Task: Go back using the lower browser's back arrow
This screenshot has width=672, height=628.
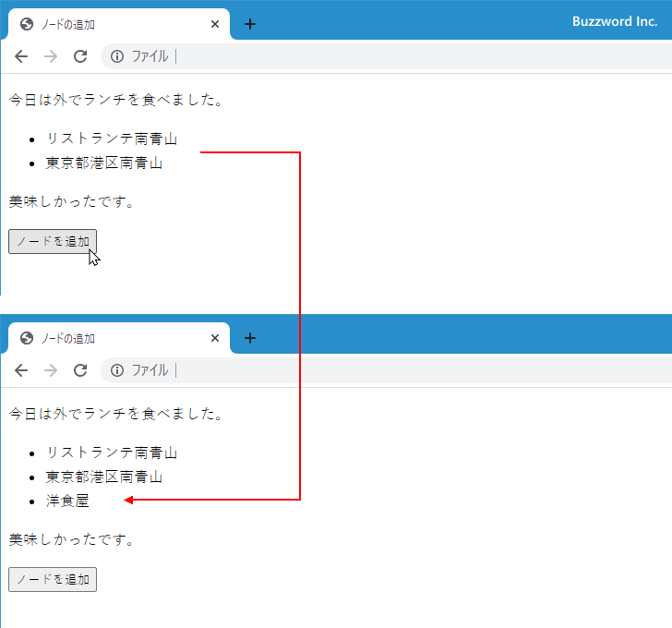Action: click(21, 370)
